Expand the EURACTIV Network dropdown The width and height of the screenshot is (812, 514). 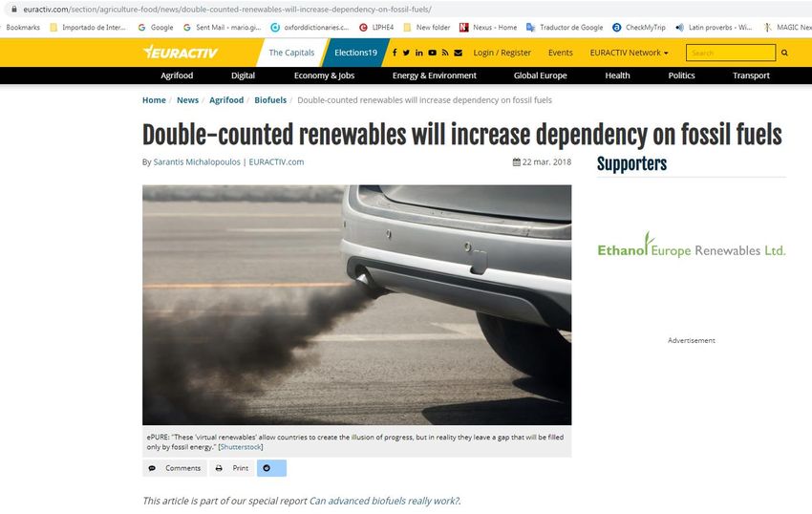629,53
